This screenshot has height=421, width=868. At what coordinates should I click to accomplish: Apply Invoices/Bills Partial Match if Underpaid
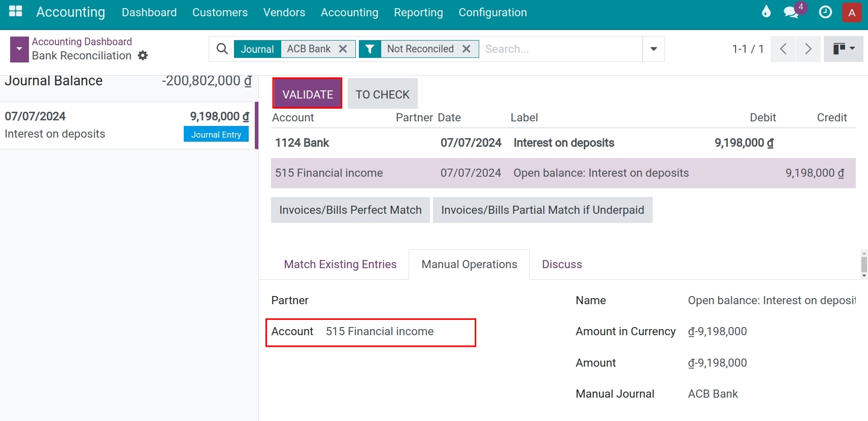click(x=543, y=210)
